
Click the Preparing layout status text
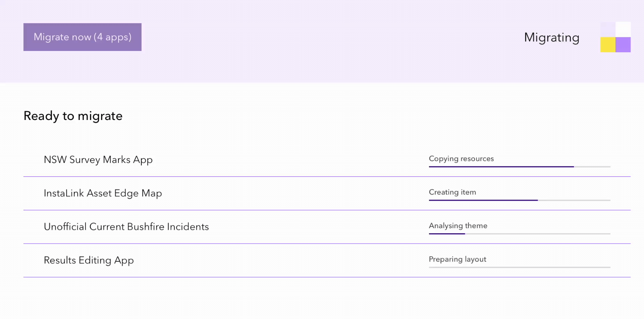458,259
